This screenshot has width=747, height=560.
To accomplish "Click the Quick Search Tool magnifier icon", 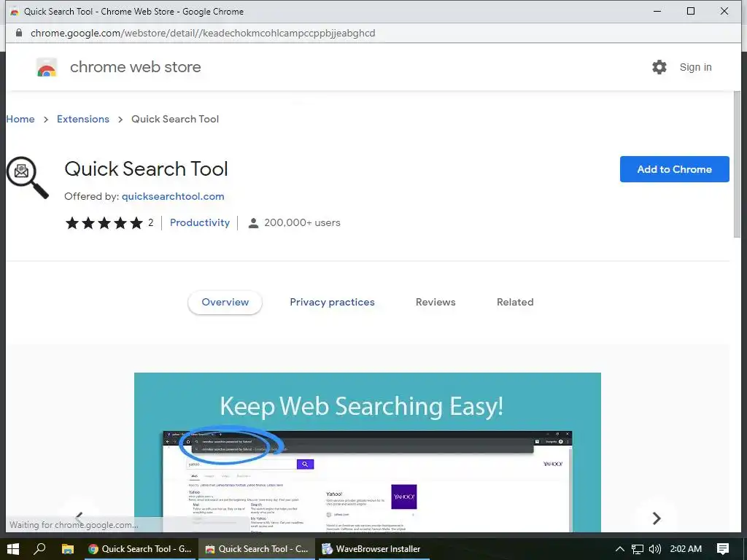I will click(27, 177).
